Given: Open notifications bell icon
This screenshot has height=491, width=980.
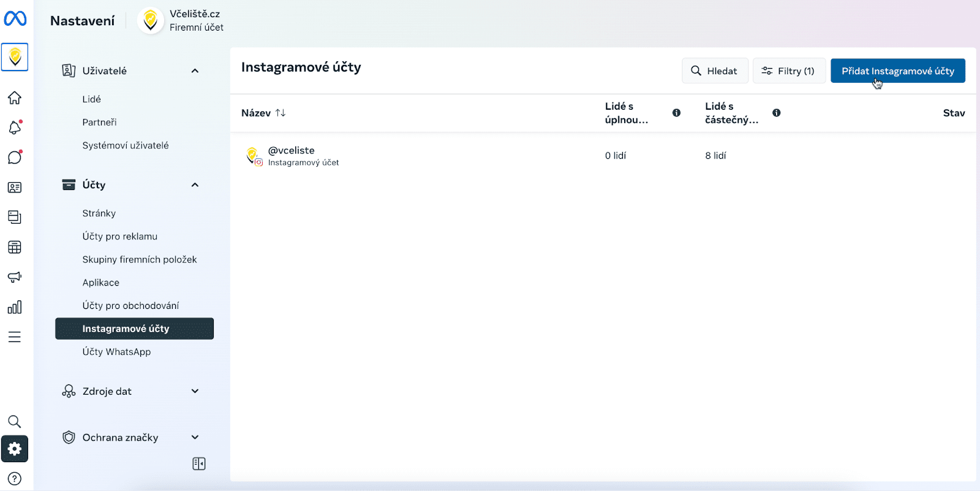Looking at the screenshot, I should click(x=15, y=128).
